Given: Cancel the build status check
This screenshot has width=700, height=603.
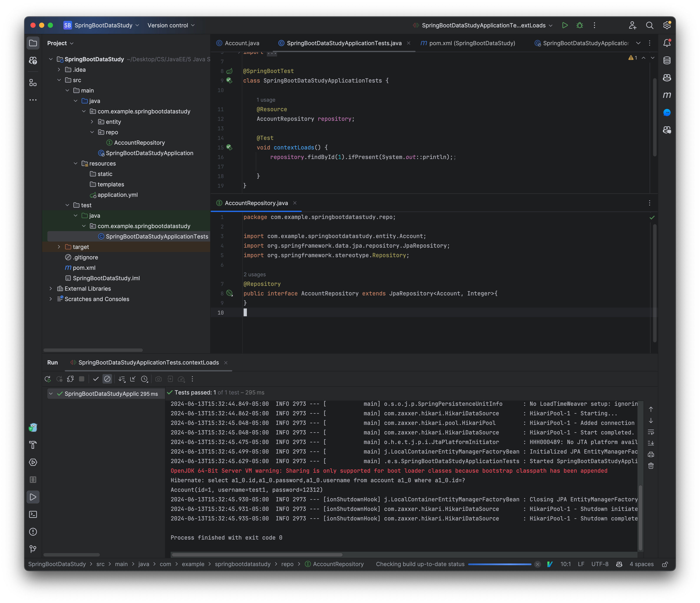Looking at the screenshot, I should (x=538, y=564).
